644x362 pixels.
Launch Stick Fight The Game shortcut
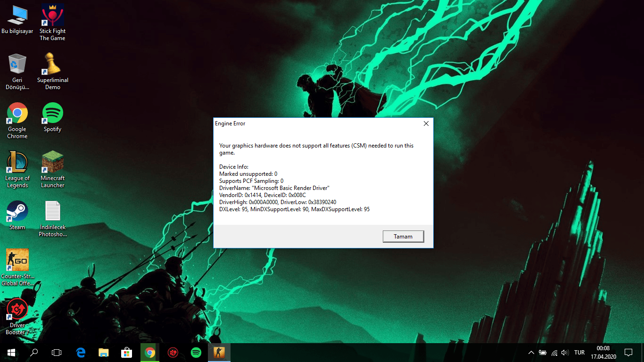[52, 22]
